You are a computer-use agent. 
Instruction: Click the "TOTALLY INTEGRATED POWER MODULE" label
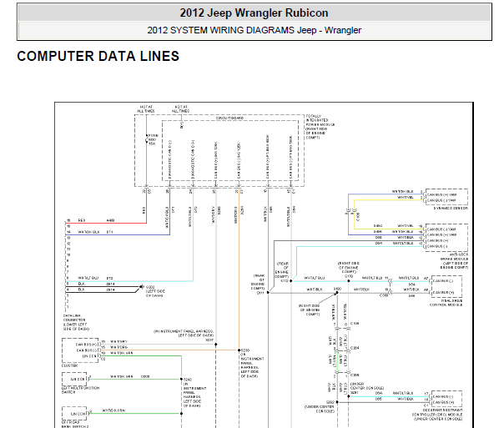(320, 127)
